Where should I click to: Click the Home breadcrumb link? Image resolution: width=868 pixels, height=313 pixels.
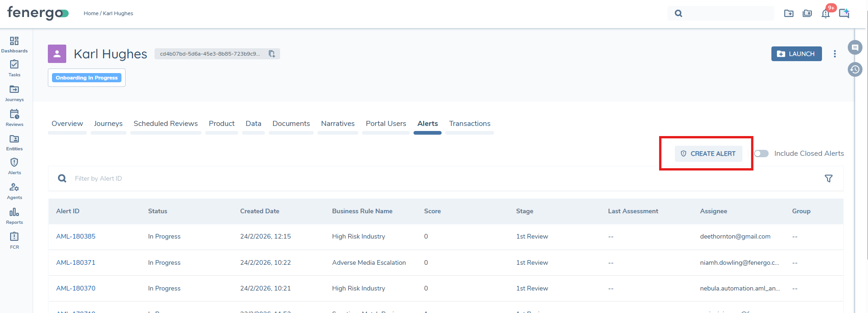(x=91, y=13)
